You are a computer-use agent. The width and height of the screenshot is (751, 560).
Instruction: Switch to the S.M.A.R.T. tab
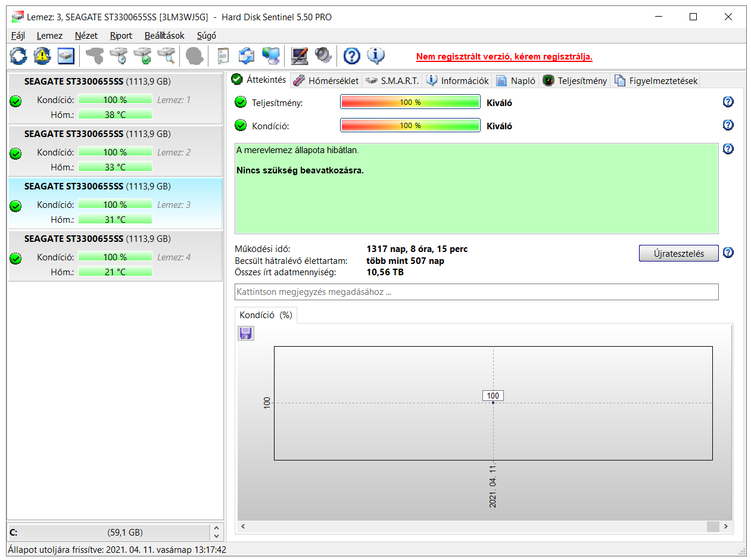[392, 80]
